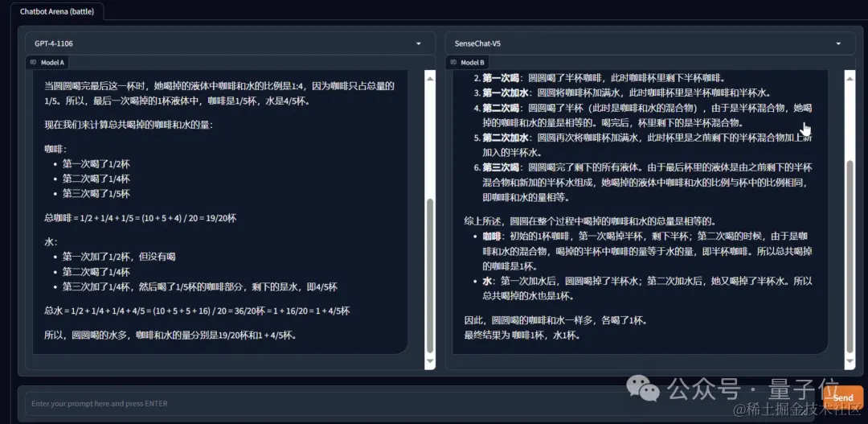
Task: Click the heading '第三次喝' in Model B
Action: [501, 167]
